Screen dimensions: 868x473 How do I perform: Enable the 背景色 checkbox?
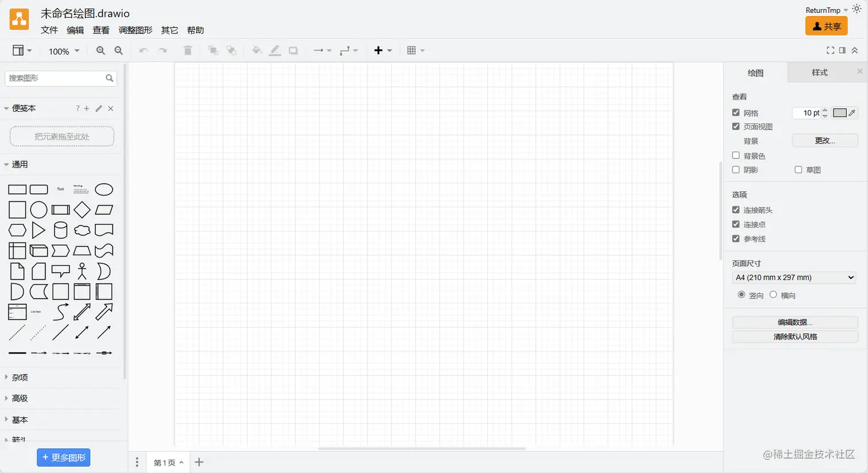pyautogui.click(x=736, y=156)
